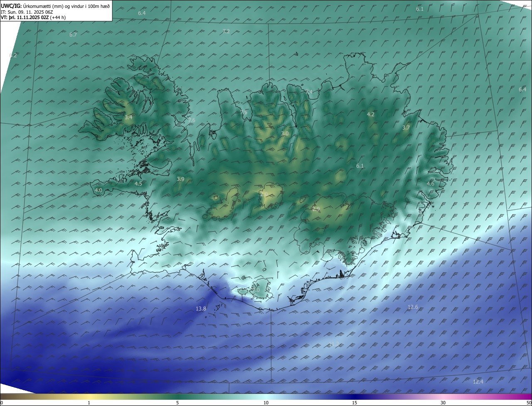Click the 7.0 value on Mýrdalsjökull glacier
The image size is (532, 406).
256,290
